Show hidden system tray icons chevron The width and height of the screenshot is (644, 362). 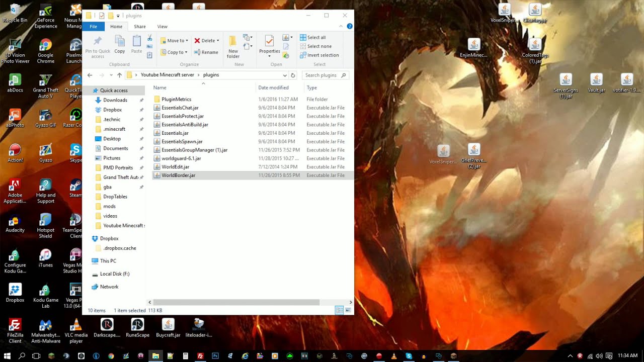pos(570,356)
